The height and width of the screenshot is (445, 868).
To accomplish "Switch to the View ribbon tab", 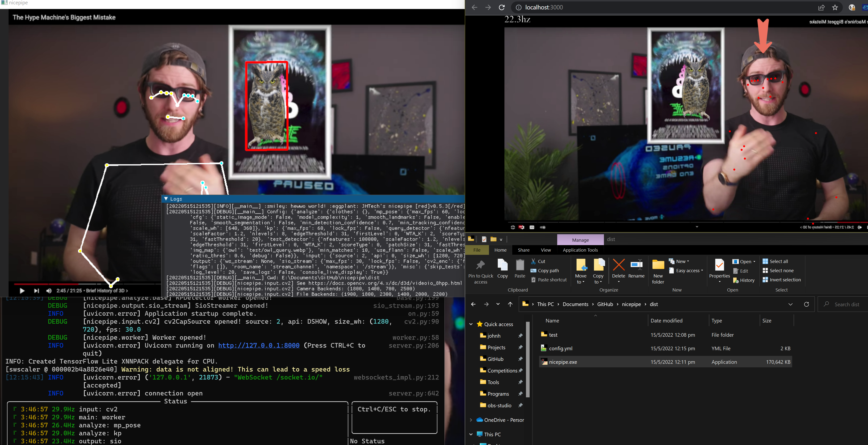I will click(x=546, y=250).
